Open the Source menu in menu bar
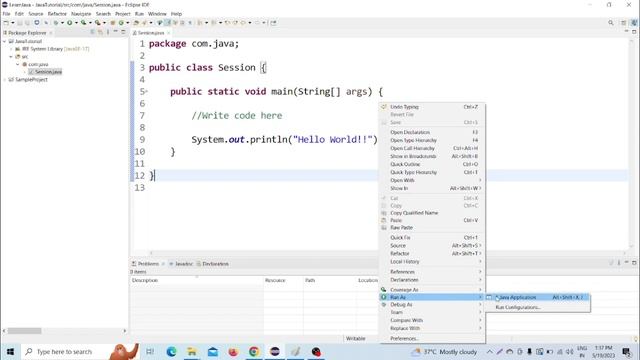Screen dimensions: 640x360 (36, 14)
